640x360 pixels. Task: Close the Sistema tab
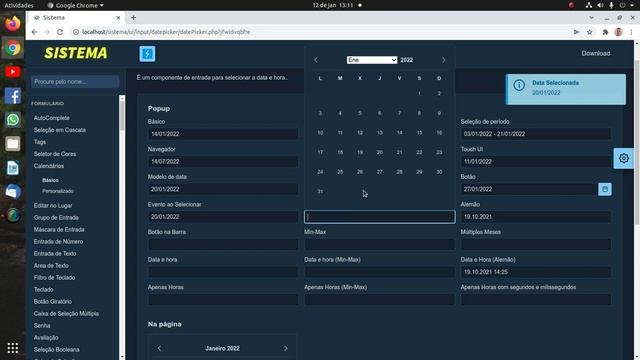118,18
